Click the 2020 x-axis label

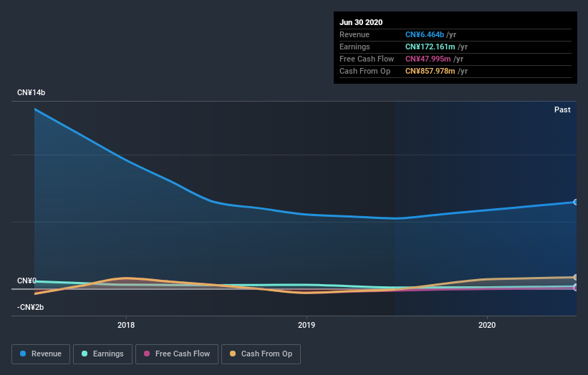pos(487,325)
